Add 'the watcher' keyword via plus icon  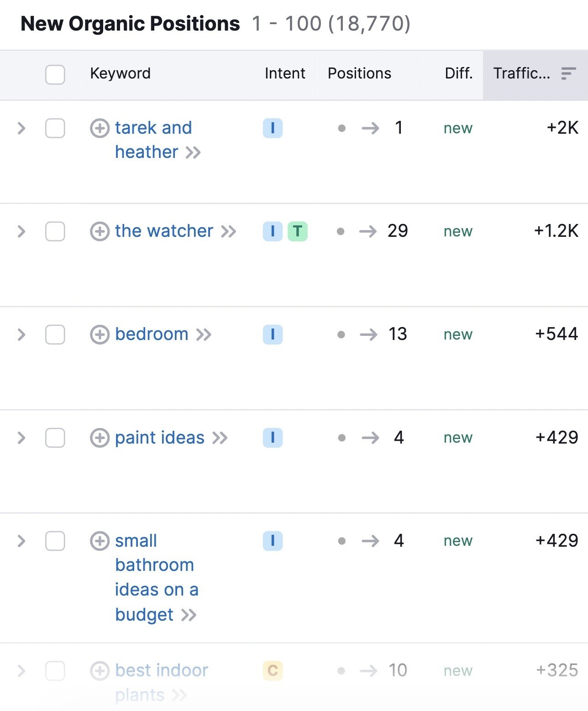click(100, 231)
